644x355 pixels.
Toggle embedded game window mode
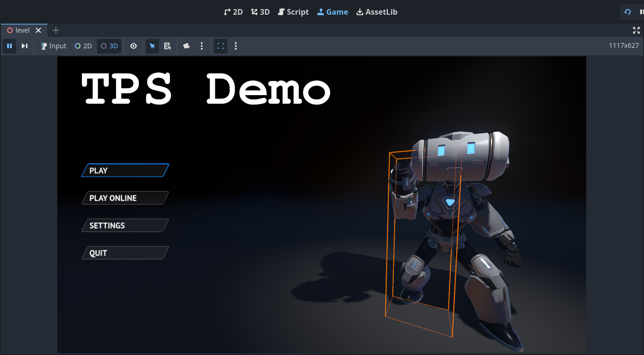click(x=220, y=46)
